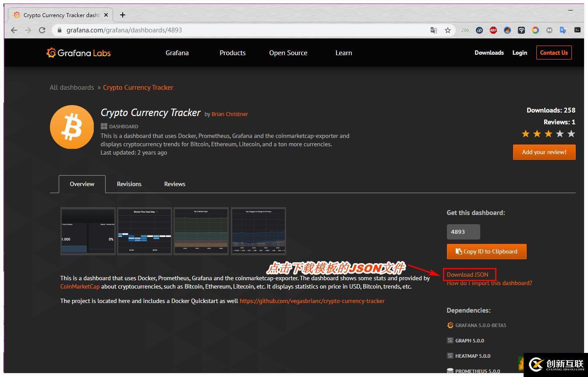Select the Crypto Currency Tracker browser tab
The image size is (588, 377).
click(60, 15)
